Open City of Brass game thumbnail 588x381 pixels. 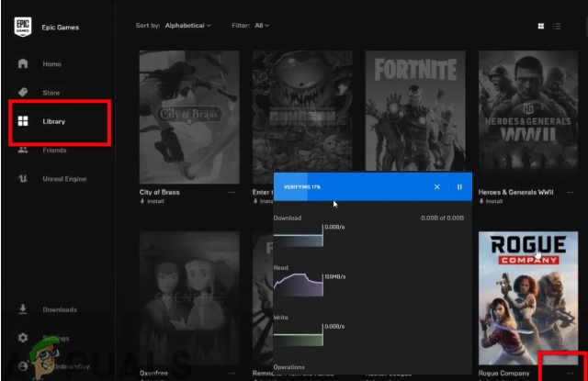(x=189, y=118)
